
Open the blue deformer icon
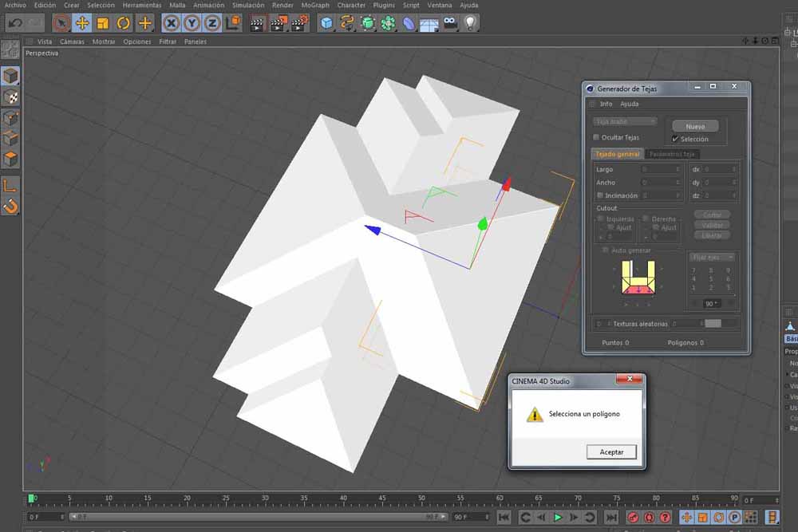[409, 23]
